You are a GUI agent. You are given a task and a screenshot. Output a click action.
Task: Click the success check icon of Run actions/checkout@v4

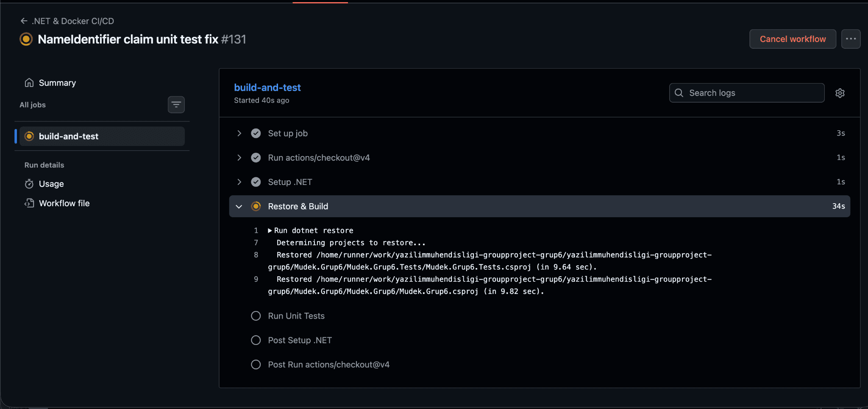(256, 158)
